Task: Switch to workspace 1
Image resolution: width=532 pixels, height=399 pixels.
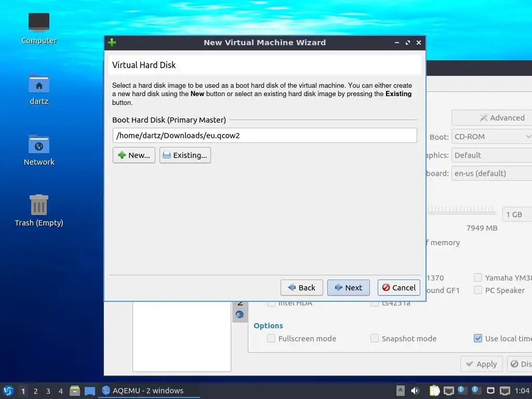Action: click(x=23, y=391)
